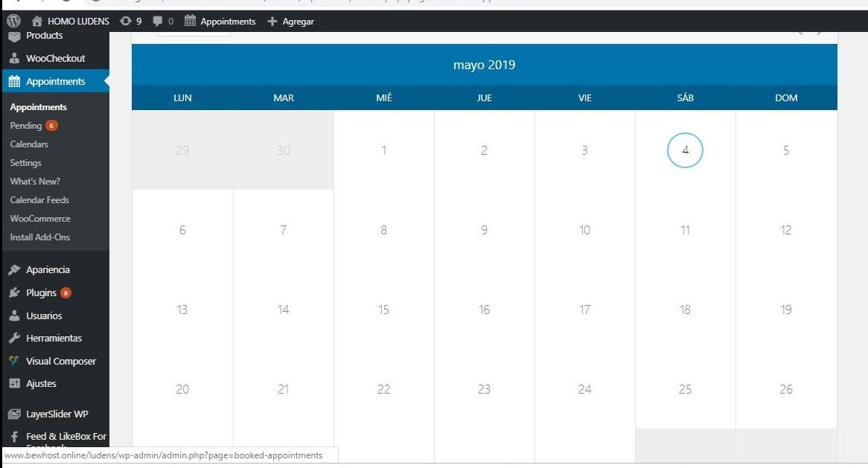Open Install Add-Ons submenu
This screenshot has width=868, height=468.
click(x=40, y=237)
